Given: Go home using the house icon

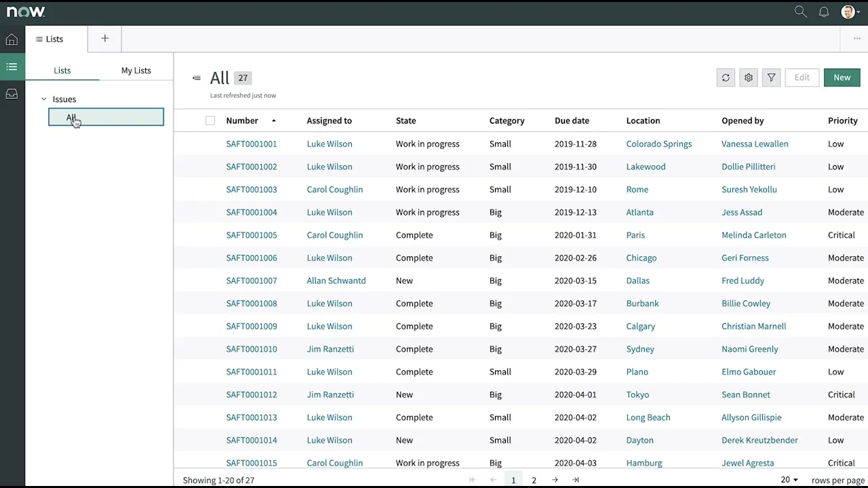Looking at the screenshot, I should 12,40.
